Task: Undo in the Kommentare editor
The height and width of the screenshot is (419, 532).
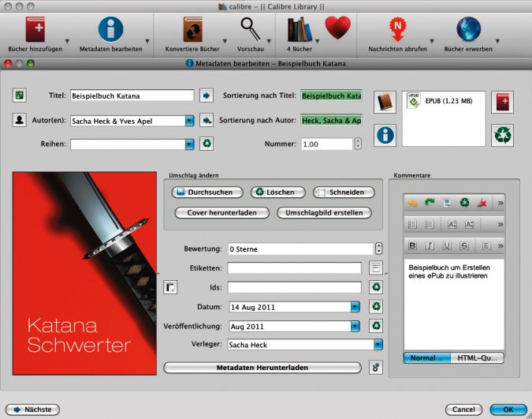Action: pos(412,203)
